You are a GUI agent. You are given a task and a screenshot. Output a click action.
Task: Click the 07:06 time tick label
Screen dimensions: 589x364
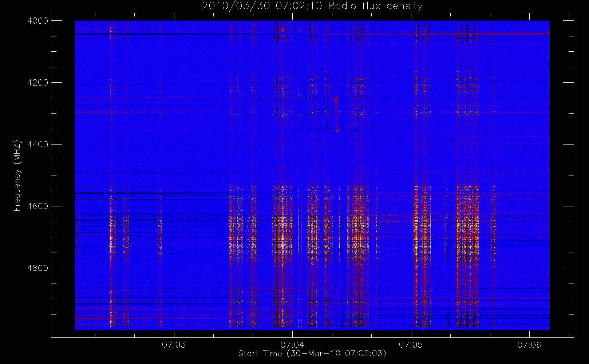pos(529,344)
